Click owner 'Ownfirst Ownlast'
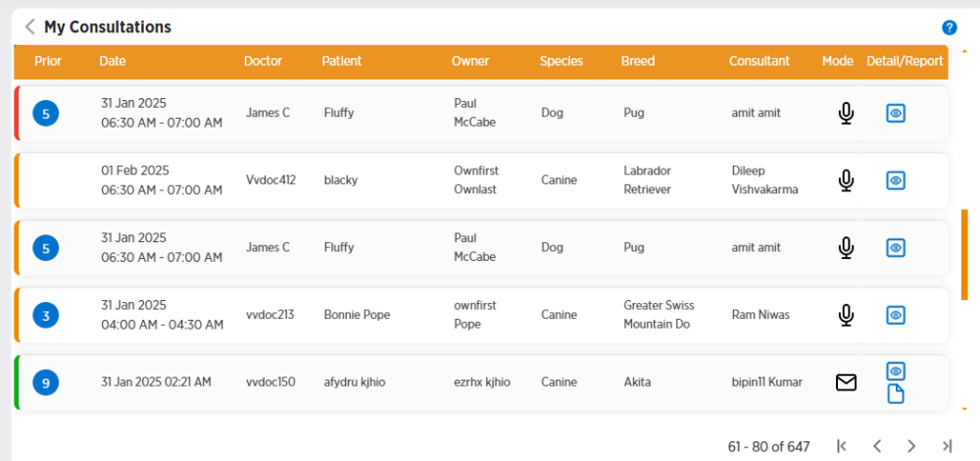980x461 pixels. [x=476, y=180]
